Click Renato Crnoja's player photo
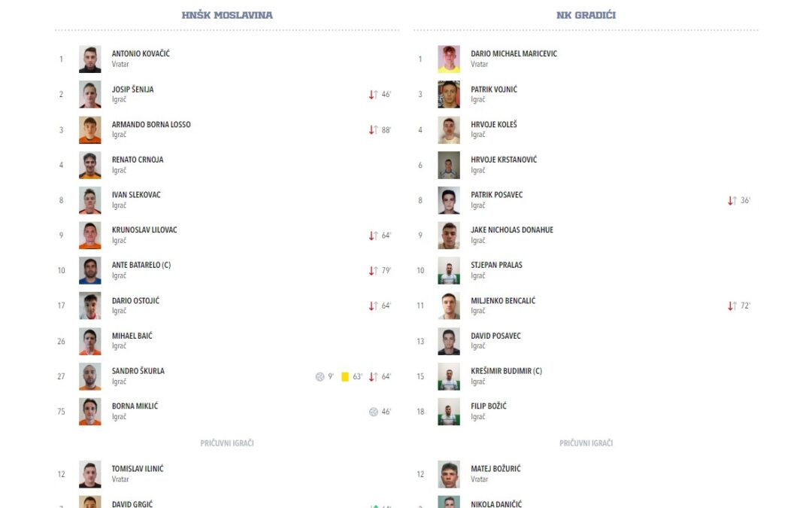812x508 pixels. click(x=90, y=165)
